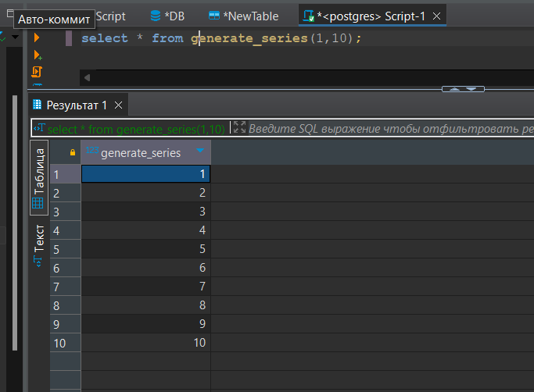Click the horizontal scrollbar left arrow in editor
Screen dimensions: 534x392
(88, 78)
